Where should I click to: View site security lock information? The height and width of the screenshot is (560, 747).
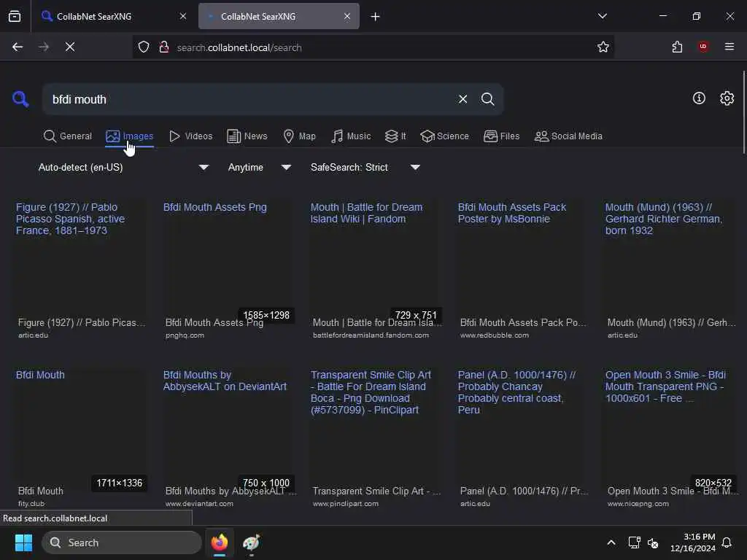click(164, 47)
